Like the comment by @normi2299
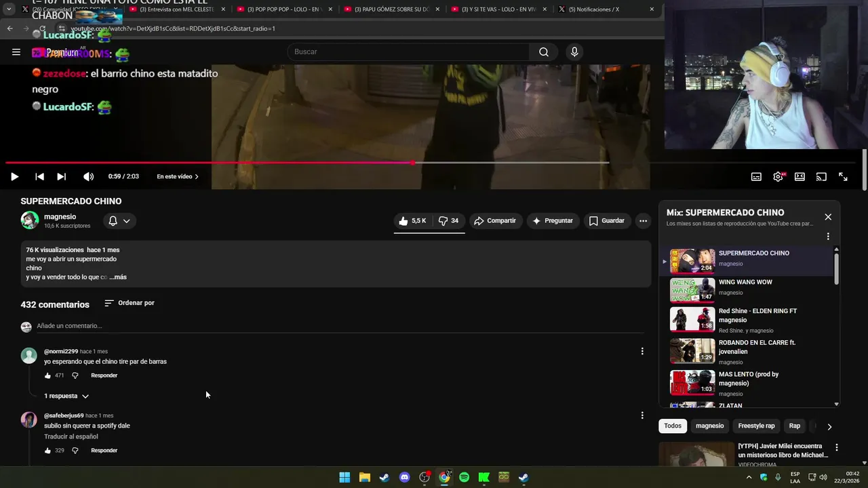 [47, 375]
